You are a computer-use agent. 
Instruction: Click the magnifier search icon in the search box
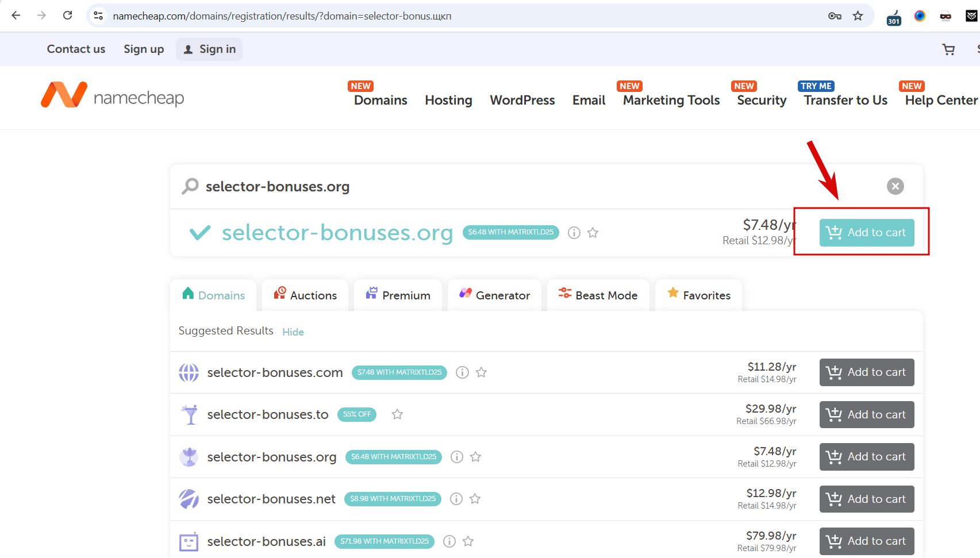point(190,186)
